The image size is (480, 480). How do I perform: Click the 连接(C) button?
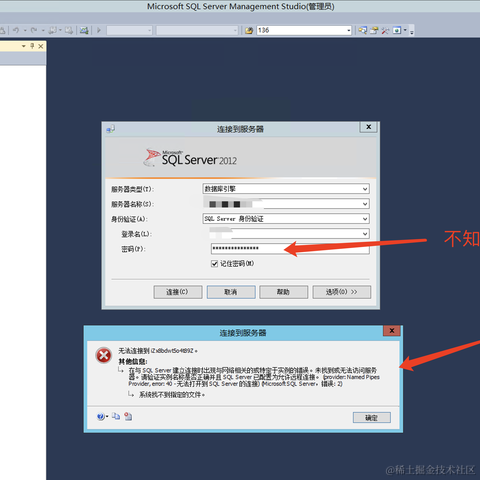point(178,292)
